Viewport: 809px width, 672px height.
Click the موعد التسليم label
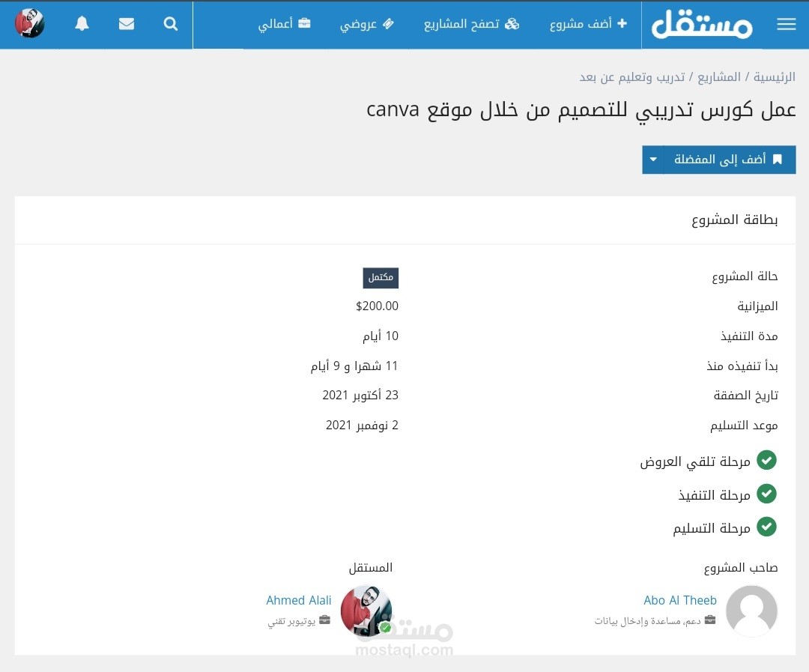point(744,426)
